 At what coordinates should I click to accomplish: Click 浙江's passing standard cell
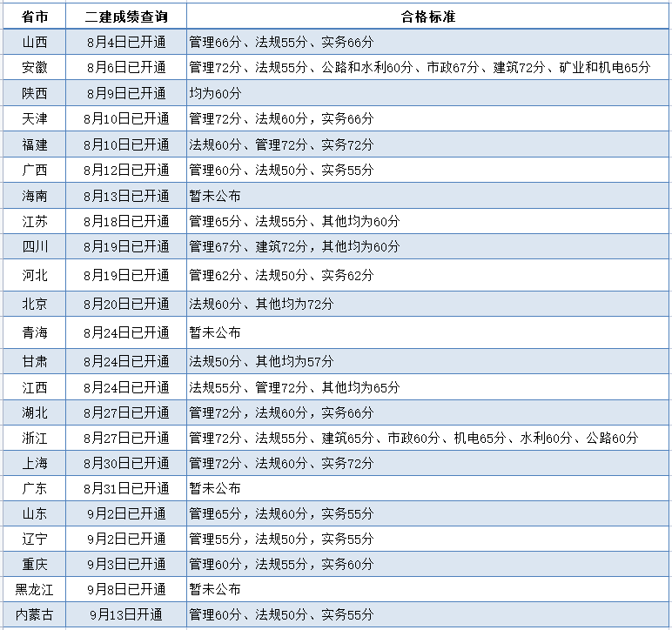413,438
